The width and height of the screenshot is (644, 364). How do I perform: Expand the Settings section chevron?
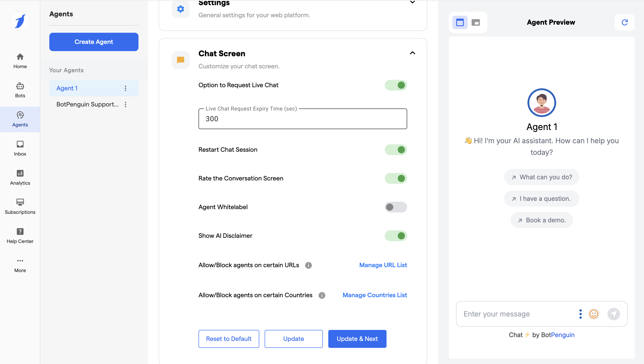[x=412, y=2]
